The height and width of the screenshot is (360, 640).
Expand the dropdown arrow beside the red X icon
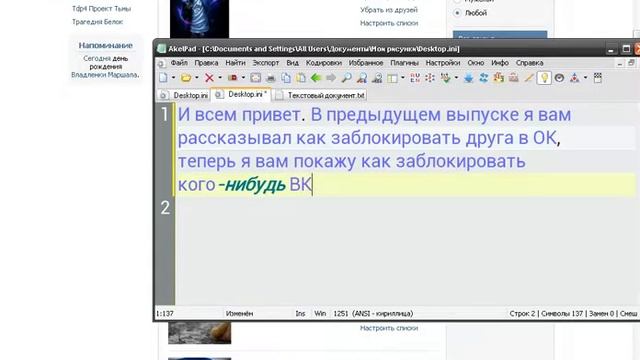point(220,78)
